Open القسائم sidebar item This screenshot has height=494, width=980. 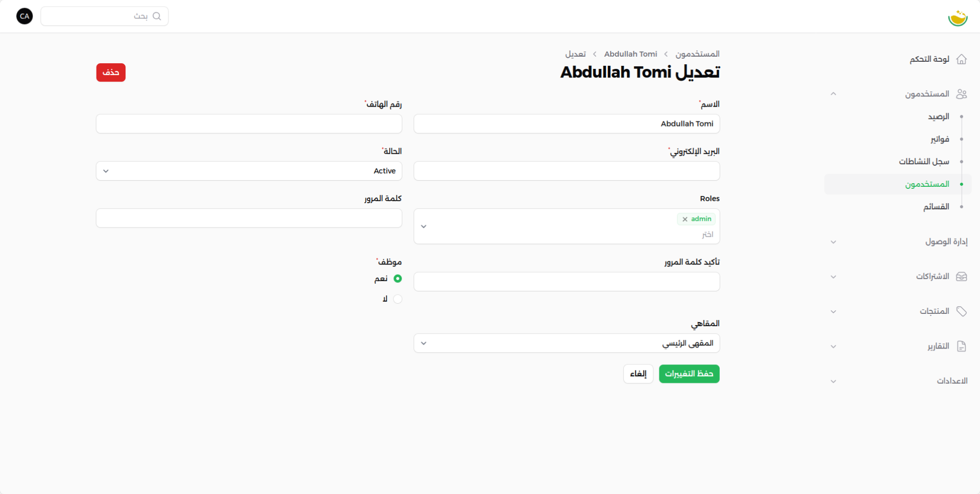936,207
